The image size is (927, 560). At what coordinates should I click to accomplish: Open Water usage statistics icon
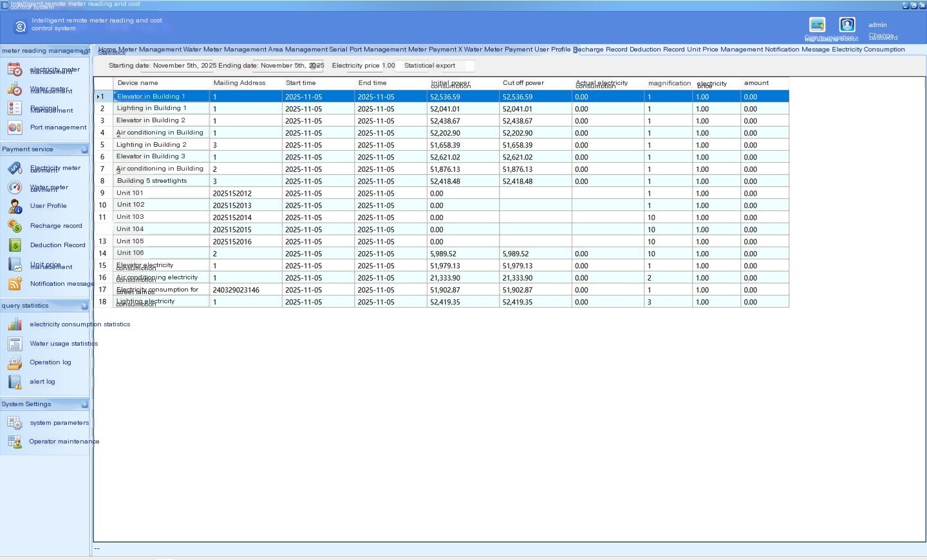[x=15, y=344]
